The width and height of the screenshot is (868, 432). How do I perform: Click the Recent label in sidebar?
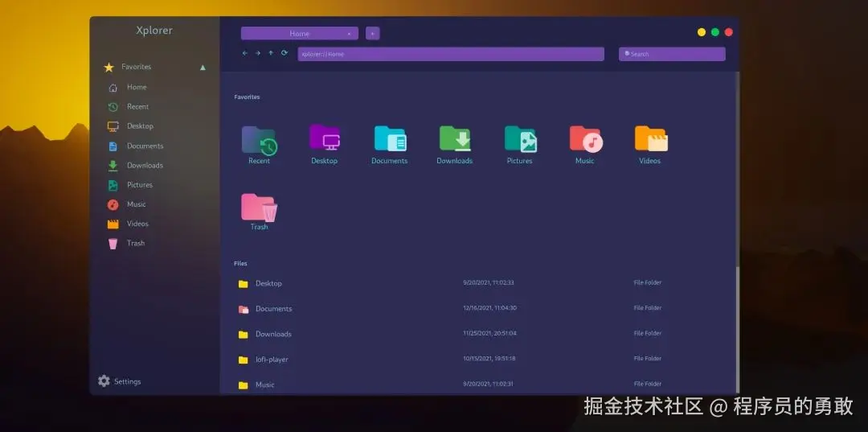pos(138,106)
